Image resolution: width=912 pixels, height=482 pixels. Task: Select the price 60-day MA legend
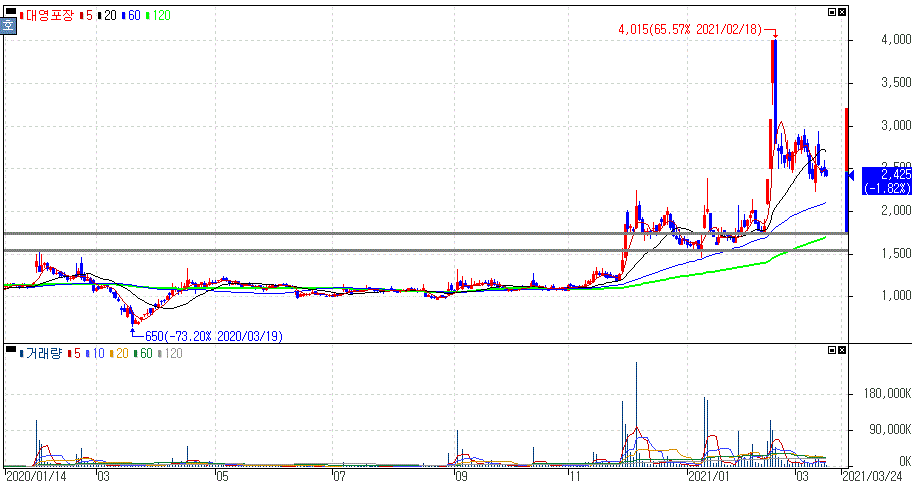(131, 16)
